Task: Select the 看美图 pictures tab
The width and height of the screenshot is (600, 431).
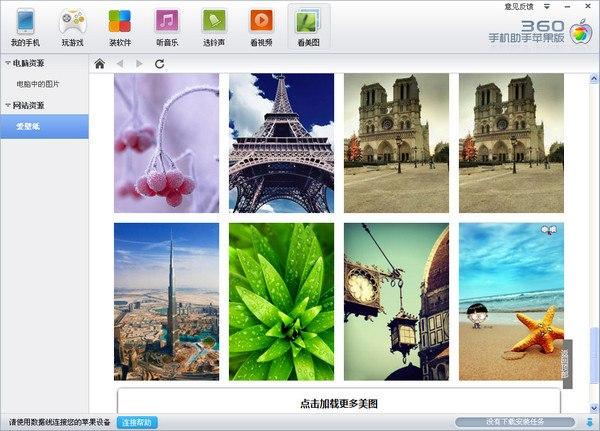Action: (x=309, y=27)
